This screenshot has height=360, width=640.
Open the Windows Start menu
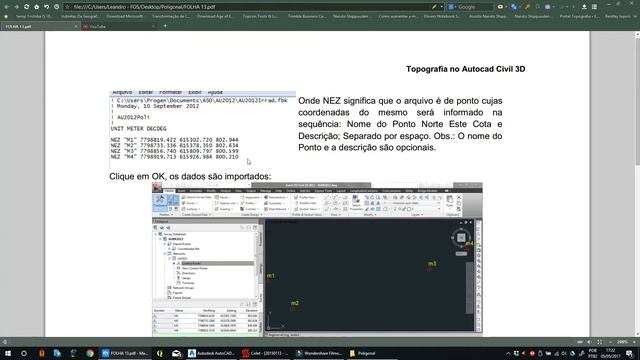pos(7,353)
